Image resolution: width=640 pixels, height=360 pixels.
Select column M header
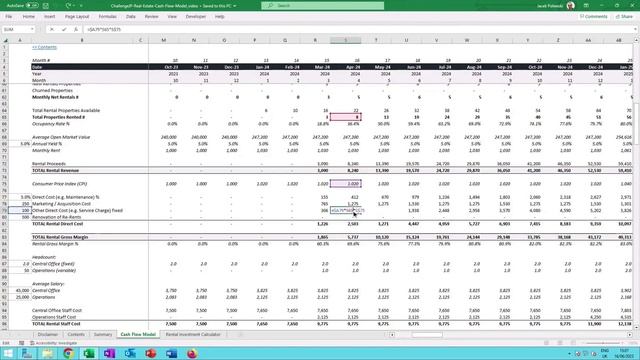(164, 40)
